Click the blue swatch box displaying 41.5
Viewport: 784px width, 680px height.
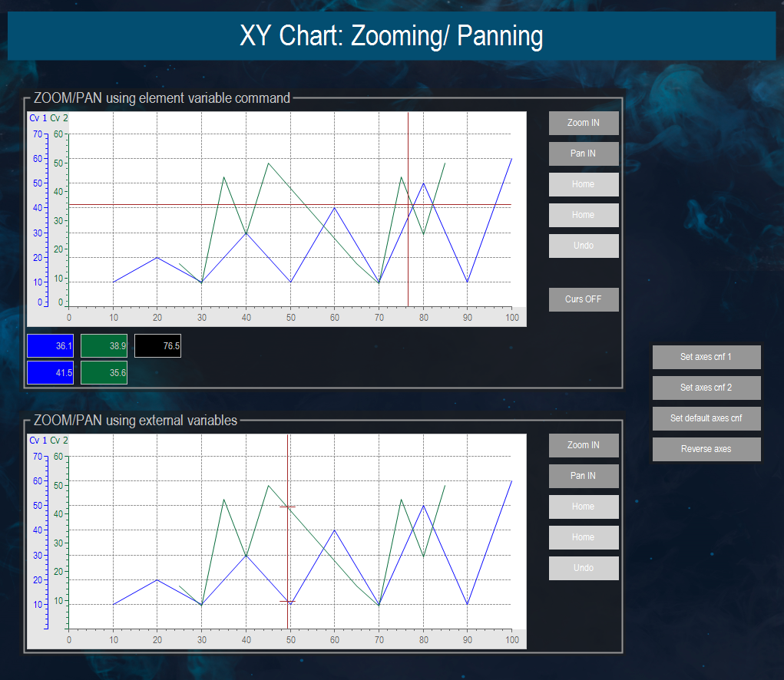pos(49,371)
